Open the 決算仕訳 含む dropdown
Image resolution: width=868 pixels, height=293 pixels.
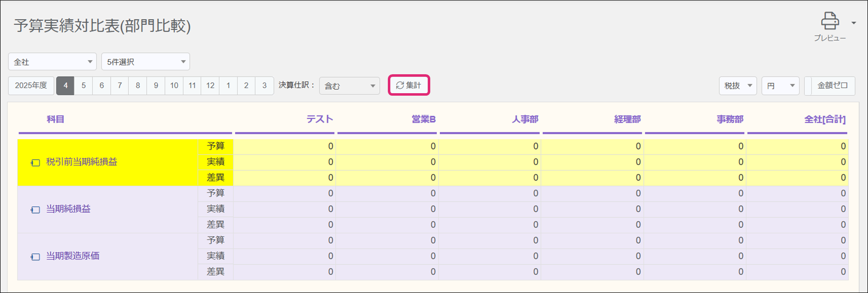pos(349,86)
